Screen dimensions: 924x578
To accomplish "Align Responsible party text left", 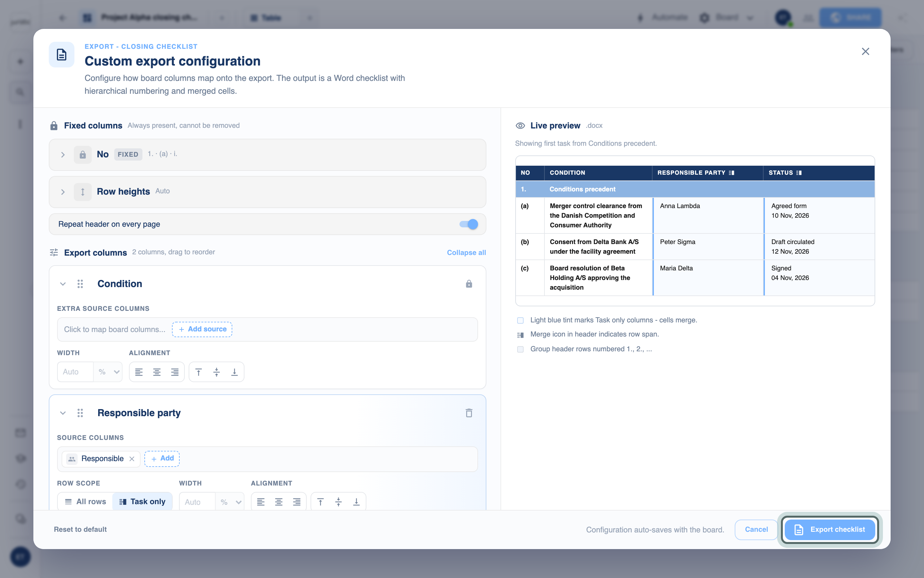I will (261, 502).
